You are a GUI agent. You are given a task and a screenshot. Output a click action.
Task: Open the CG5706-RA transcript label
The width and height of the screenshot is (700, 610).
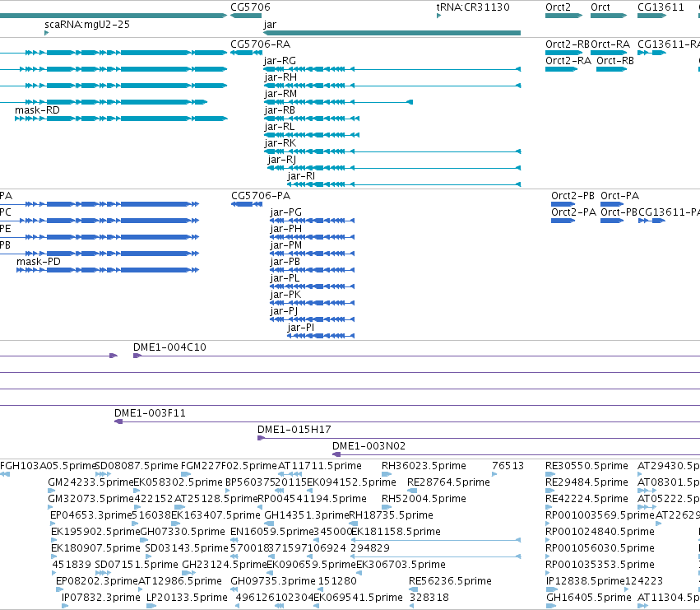pyautogui.click(x=260, y=44)
